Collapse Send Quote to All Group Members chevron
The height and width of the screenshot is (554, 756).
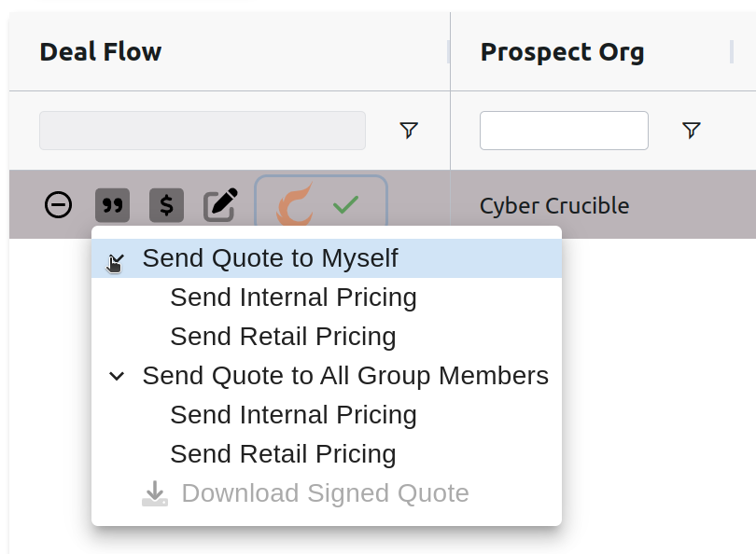(117, 376)
